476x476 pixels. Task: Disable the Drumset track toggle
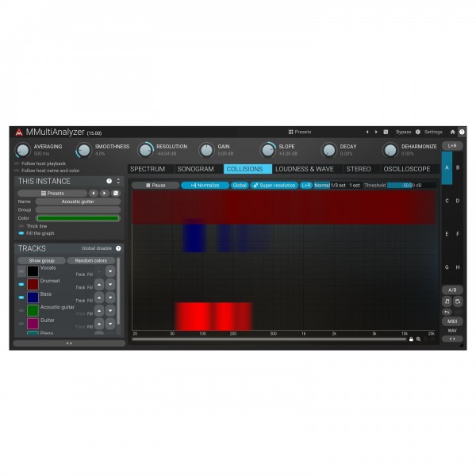(x=21, y=285)
